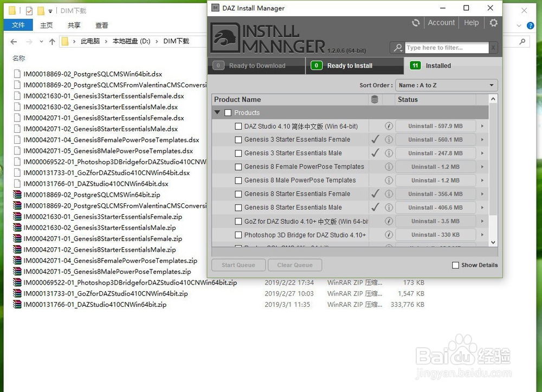Screen dimensions: 542x392
Task: Click the Start Queue button
Action: (x=238, y=265)
